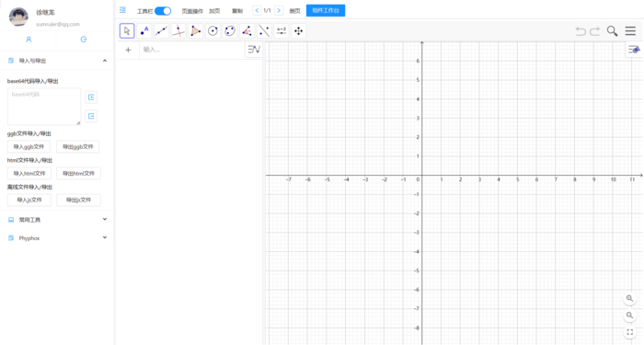This screenshot has height=345, width=644.
Task: Zoom out on the graphics view
Action: point(629,316)
